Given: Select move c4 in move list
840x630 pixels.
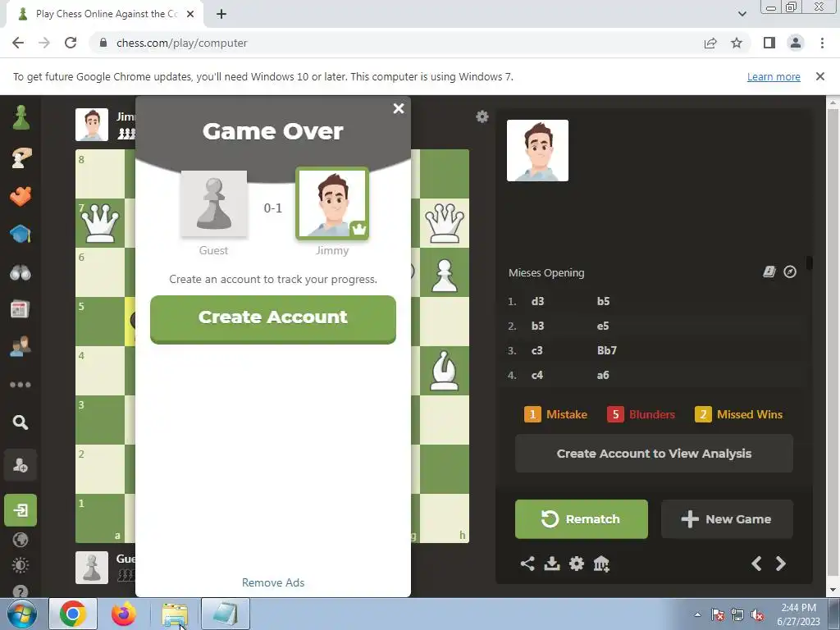Looking at the screenshot, I should coord(536,375).
